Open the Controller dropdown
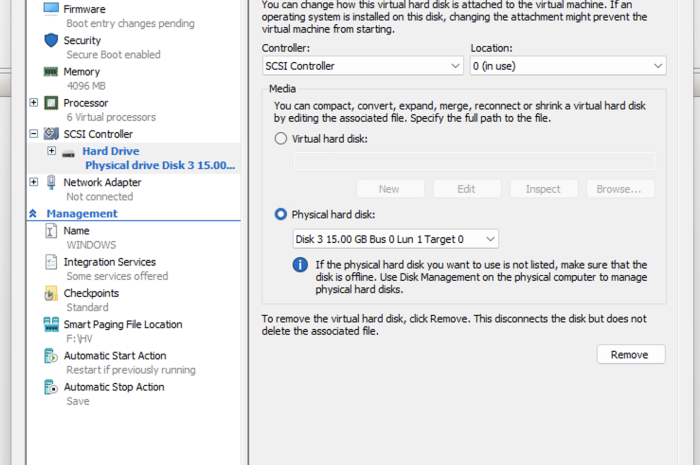This screenshot has height=465, width=700. [362, 66]
